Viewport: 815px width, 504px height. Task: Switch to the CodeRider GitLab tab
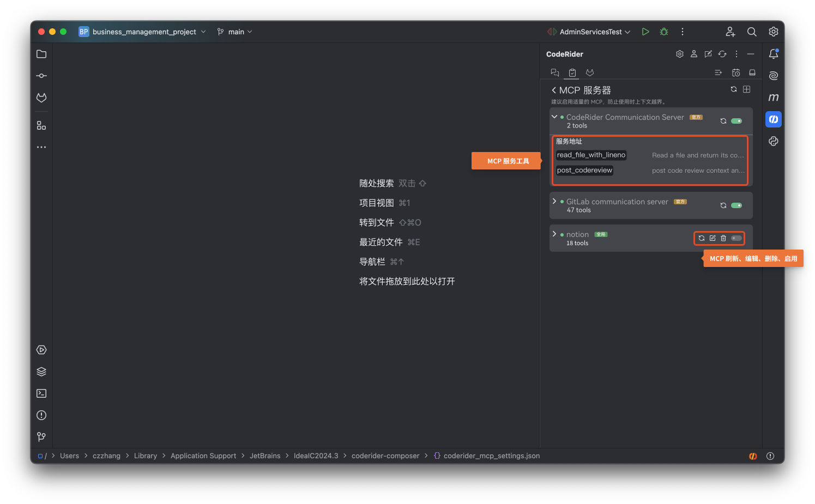click(590, 72)
